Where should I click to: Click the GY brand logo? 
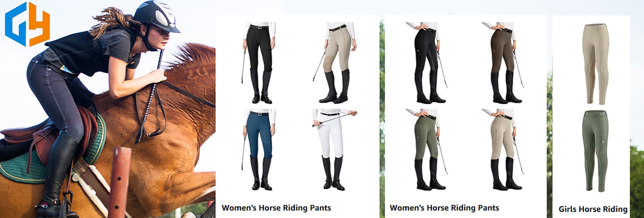point(28,24)
